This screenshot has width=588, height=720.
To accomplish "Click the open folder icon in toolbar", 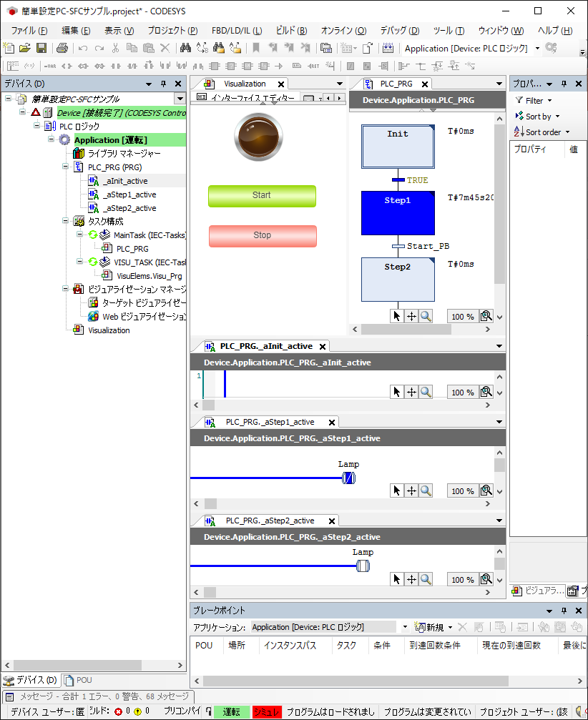I will (25, 48).
